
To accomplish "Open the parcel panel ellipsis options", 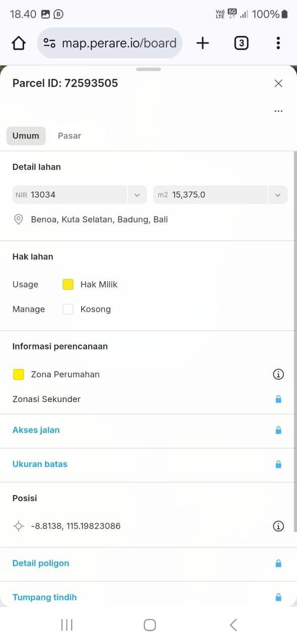I will [278, 111].
